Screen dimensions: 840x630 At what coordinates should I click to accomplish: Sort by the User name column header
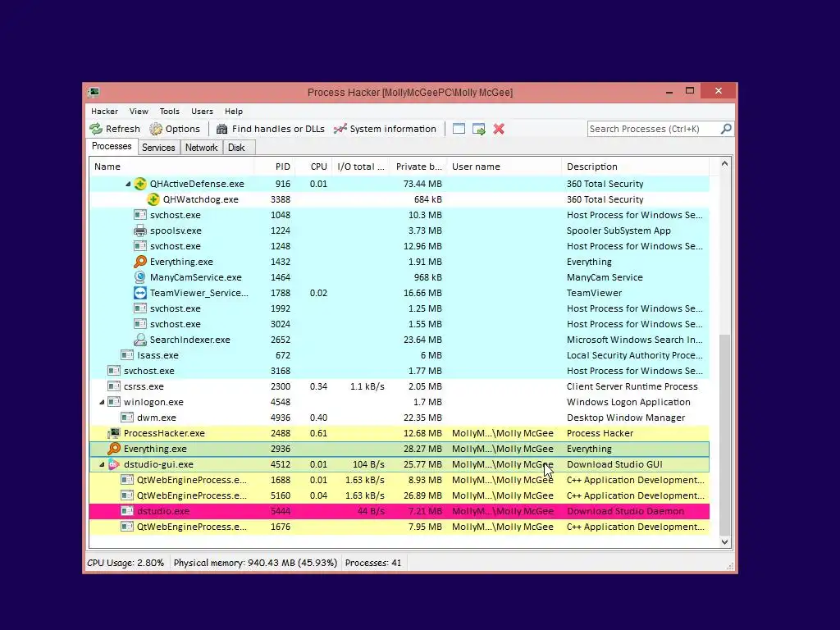(x=504, y=167)
